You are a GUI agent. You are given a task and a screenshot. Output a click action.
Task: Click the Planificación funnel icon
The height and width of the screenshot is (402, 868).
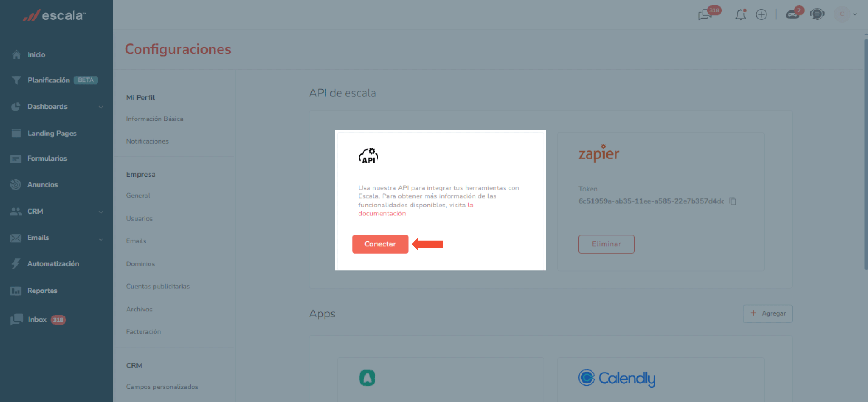[x=16, y=80]
